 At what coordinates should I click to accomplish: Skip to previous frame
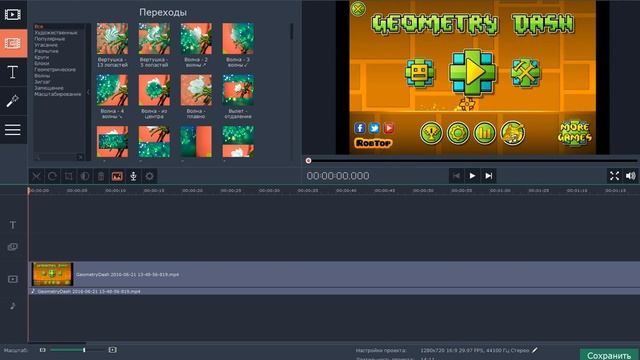pos(456,176)
